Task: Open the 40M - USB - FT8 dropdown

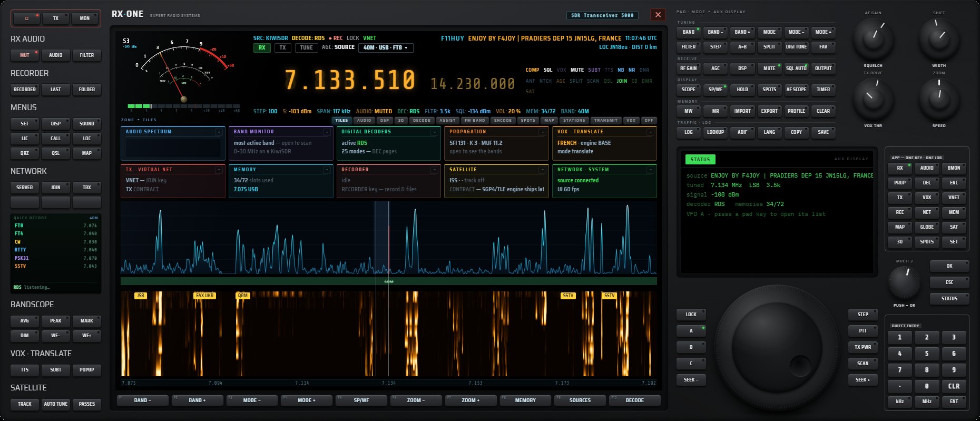Action: (x=386, y=47)
